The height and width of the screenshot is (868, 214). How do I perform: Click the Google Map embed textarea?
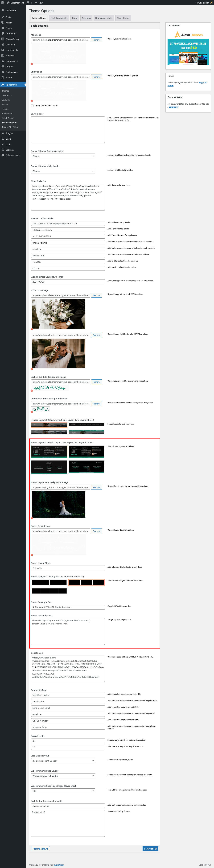tap(68, 669)
